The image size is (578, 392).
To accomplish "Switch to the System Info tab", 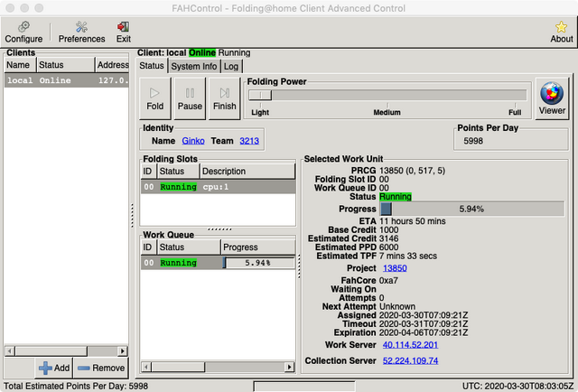I will (x=193, y=66).
